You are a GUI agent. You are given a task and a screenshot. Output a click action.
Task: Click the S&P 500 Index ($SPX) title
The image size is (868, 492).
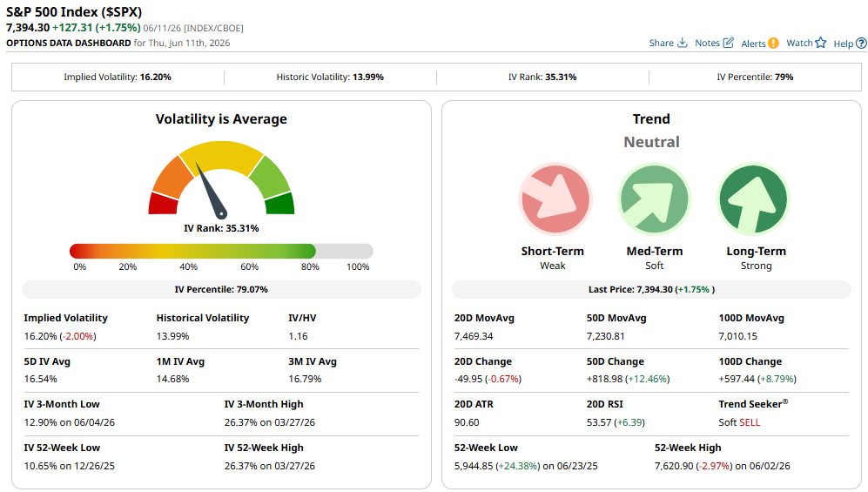point(74,11)
